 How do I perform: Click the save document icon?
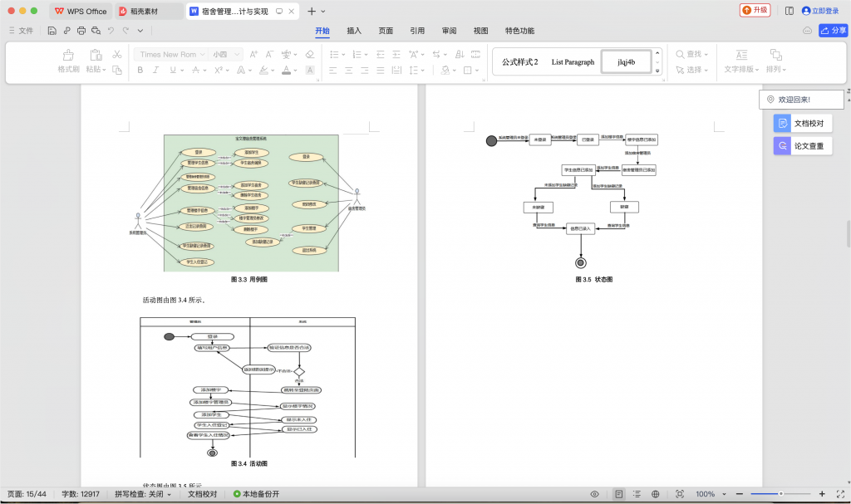click(52, 31)
